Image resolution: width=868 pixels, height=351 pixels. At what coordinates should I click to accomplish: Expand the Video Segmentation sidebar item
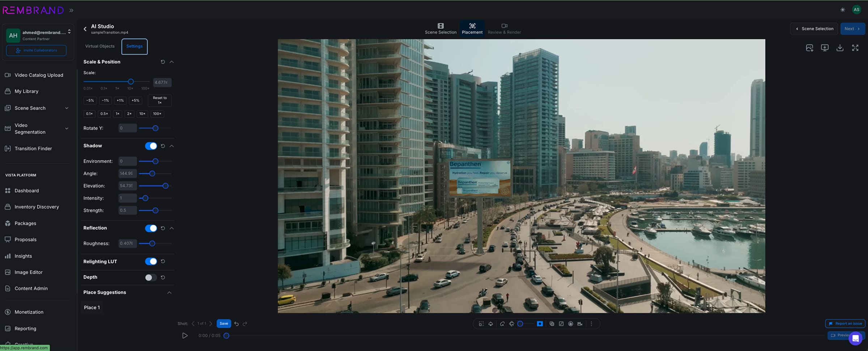tap(67, 128)
